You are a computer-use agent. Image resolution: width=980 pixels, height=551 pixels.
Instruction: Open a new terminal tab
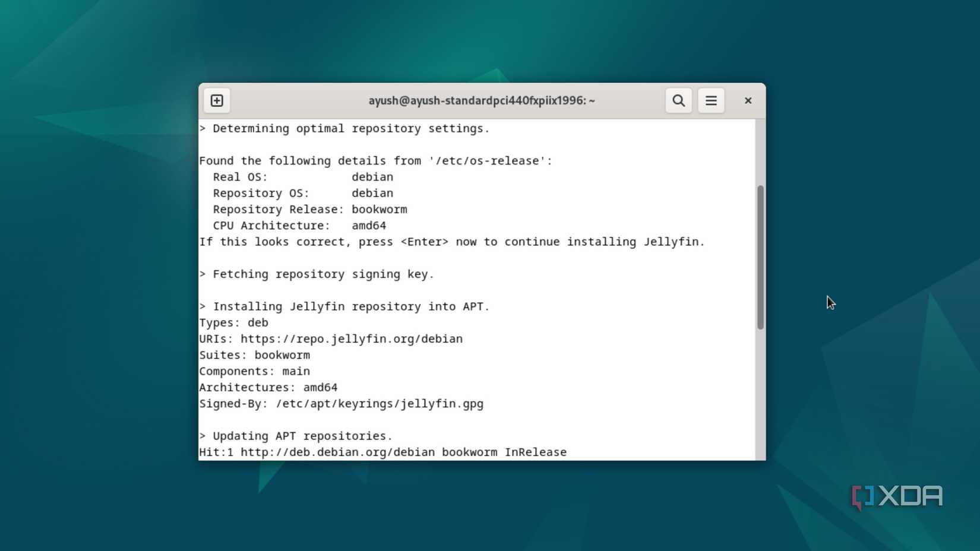pyautogui.click(x=216, y=100)
